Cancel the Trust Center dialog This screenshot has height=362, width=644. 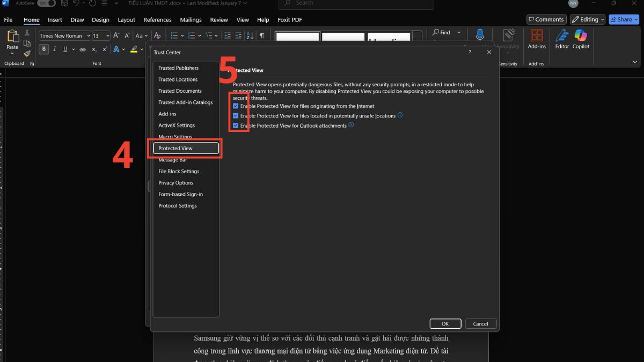click(480, 323)
